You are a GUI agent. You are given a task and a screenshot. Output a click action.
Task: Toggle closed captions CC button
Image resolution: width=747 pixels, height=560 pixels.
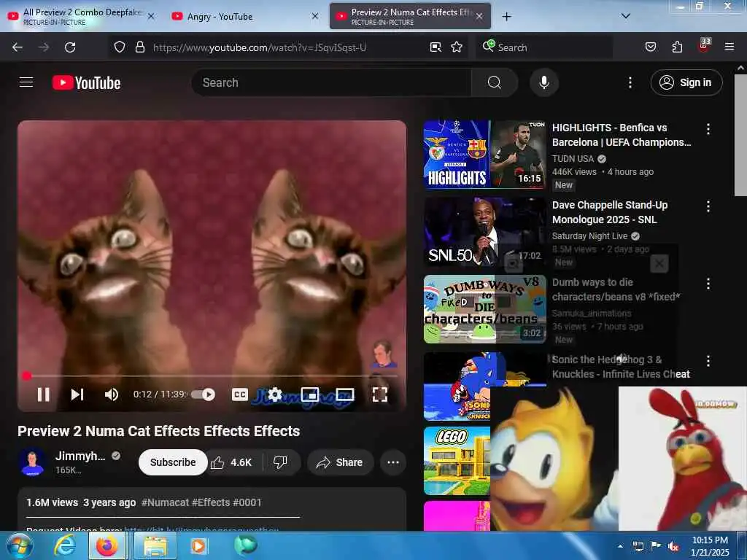pyautogui.click(x=239, y=394)
